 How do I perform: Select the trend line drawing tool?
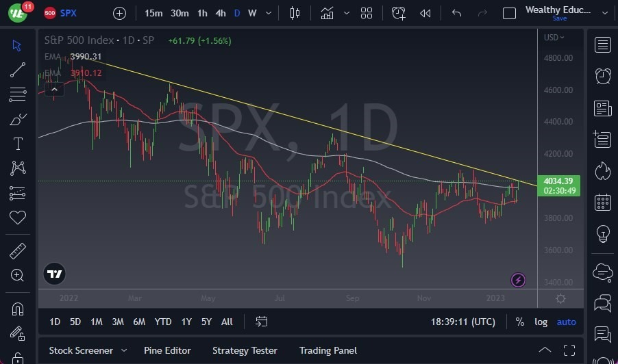[x=17, y=70]
